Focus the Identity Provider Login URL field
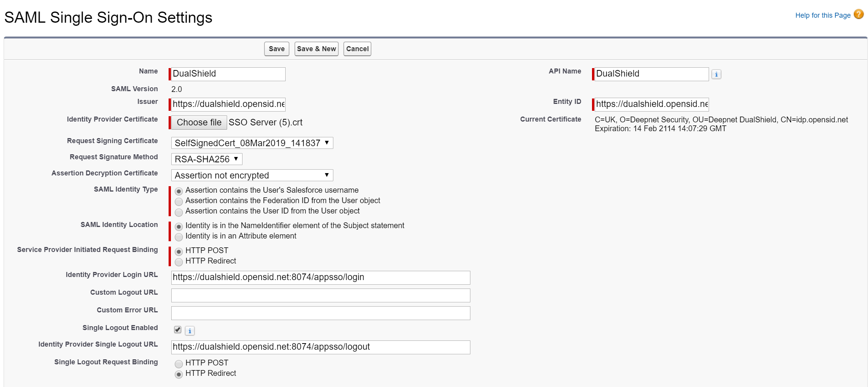The width and height of the screenshot is (868, 387). pos(321,278)
